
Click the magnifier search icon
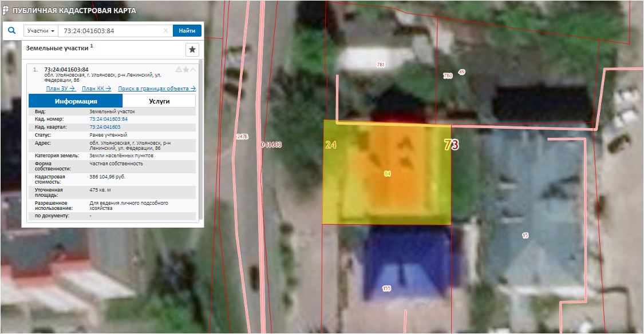click(x=11, y=31)
